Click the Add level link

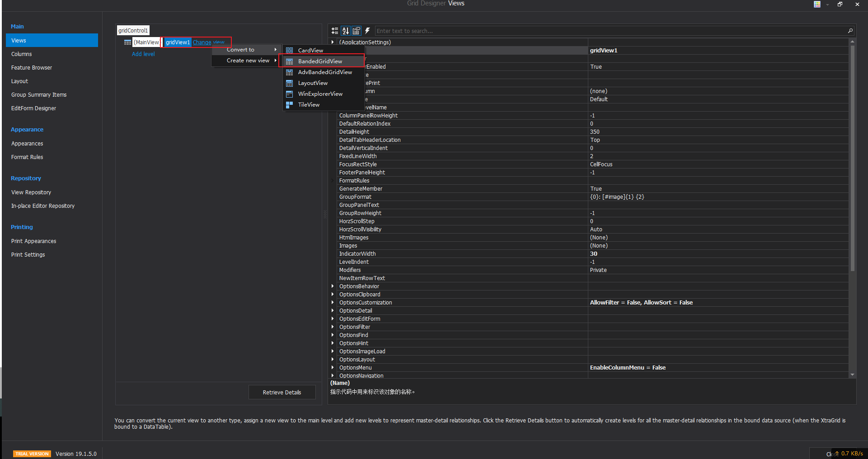click(143, 54)
